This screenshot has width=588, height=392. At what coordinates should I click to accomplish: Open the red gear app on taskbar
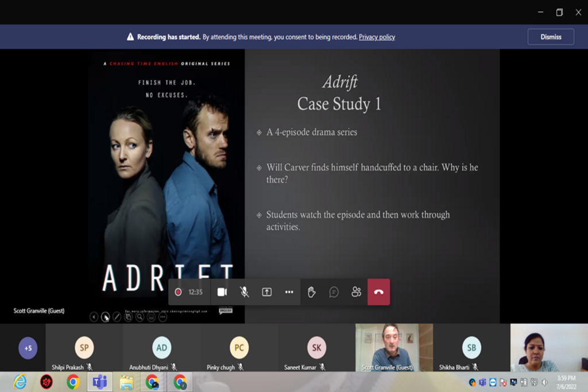pyautogui.click(x=47, y=382)
